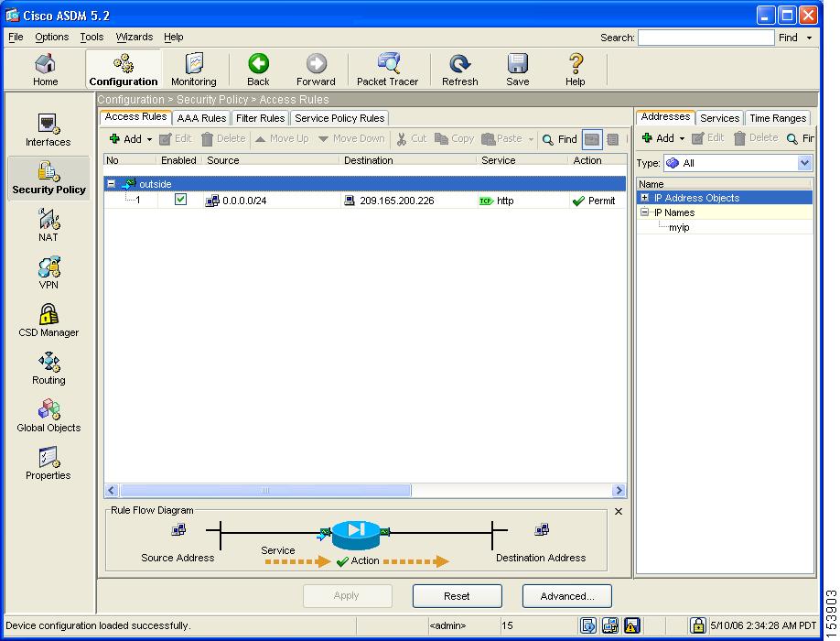
Task: Launch the Packet Tracer tool
Action: pos(387,70)
